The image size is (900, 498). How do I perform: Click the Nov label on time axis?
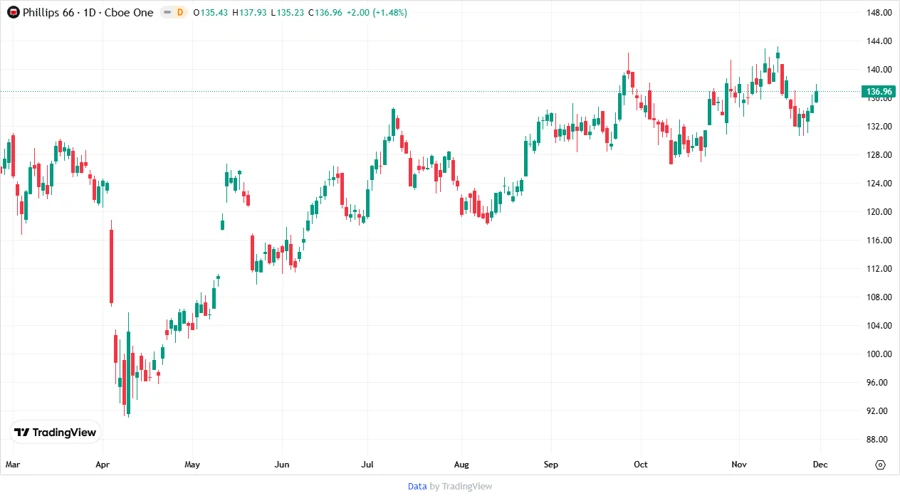pyautogui.click(x=739, y=465)
